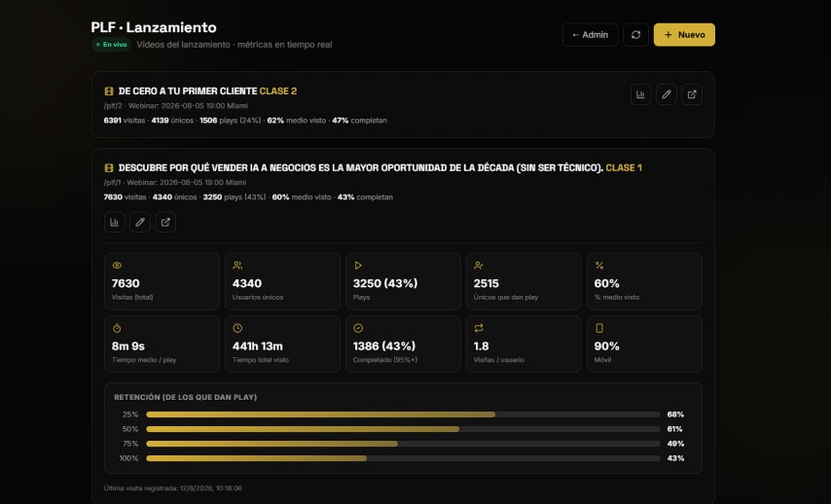Image resolution: width=831 pixels, height=504 pixels.
Task: Click the 90% Móvil value
Action: point(607,346)
